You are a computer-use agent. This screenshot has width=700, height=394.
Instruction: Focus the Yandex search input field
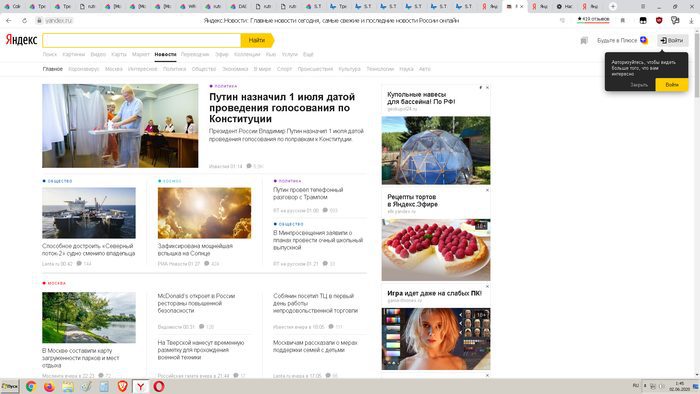click(x=142, y=40)
